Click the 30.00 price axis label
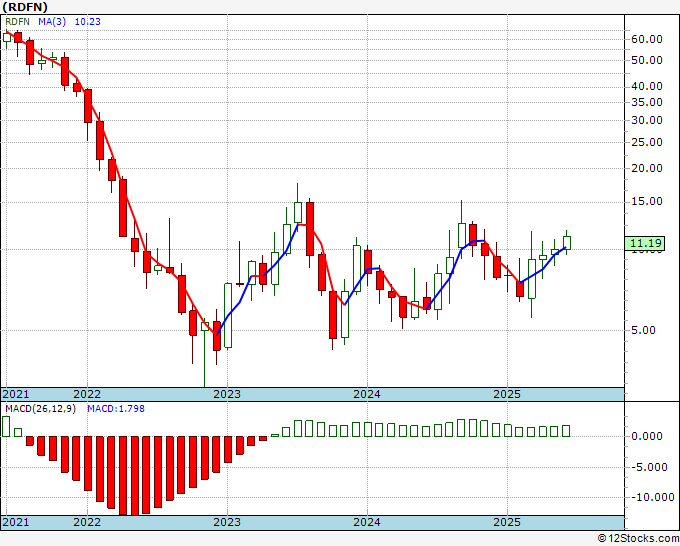680x546 pixels. (x=647, y=121)
